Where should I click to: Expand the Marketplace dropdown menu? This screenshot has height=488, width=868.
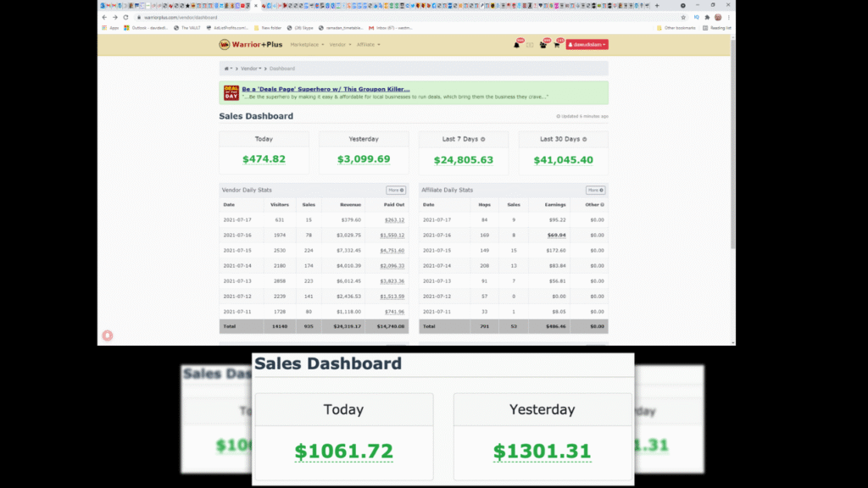click(306, 44)
